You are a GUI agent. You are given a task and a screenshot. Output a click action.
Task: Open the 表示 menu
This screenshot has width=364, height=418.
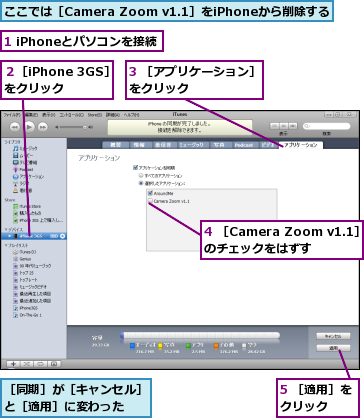[x=49, y=115]
